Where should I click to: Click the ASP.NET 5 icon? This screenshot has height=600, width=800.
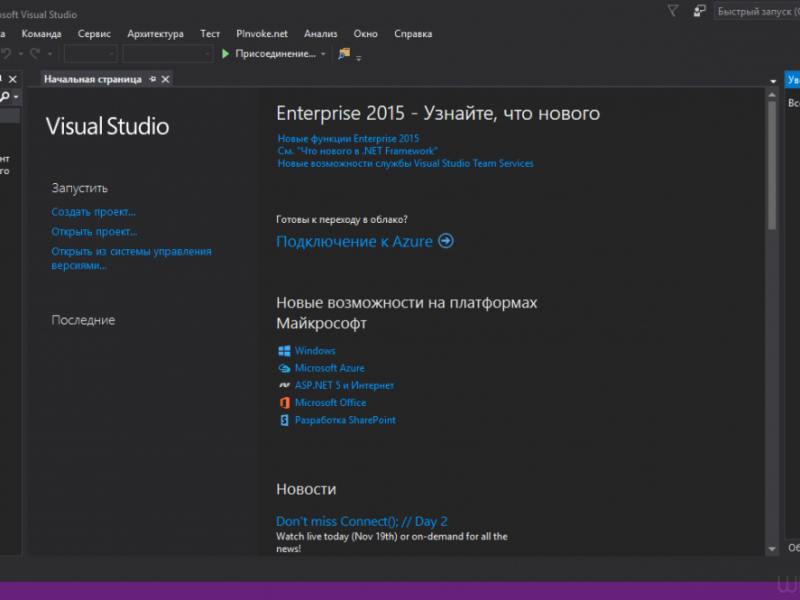(284, 385)
